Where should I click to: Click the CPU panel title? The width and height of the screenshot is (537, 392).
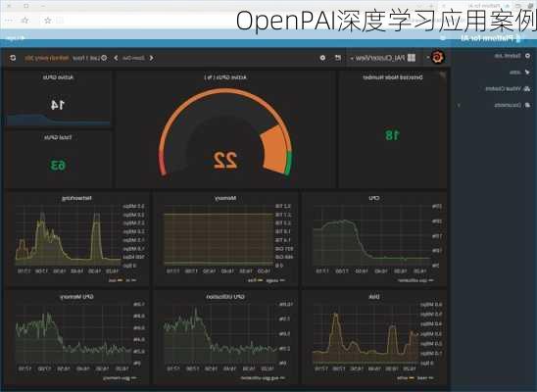coord(373,198)
